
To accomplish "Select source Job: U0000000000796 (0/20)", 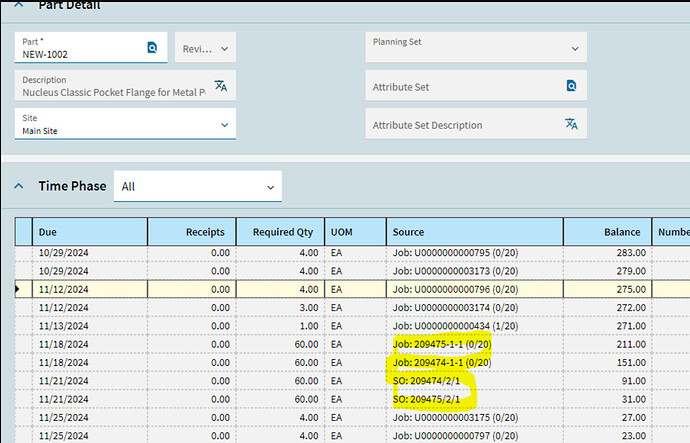I will (455, 289).
